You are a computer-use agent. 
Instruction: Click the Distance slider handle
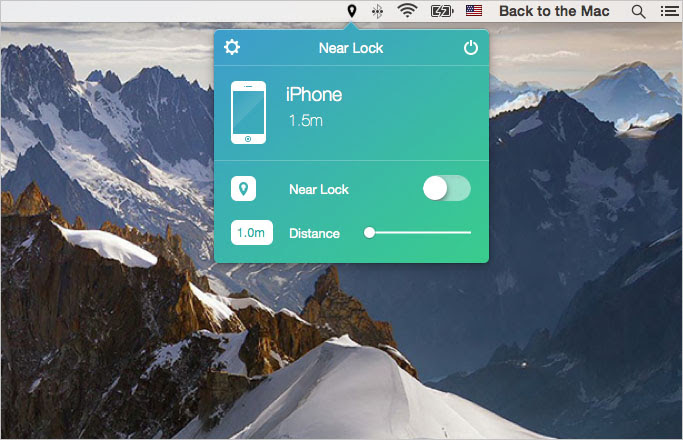pos(369,233)
